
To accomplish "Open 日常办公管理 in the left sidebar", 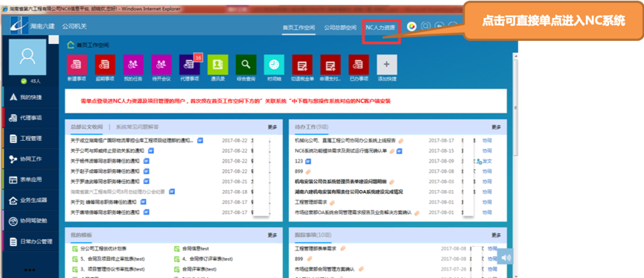I will [x=31, y=241].
